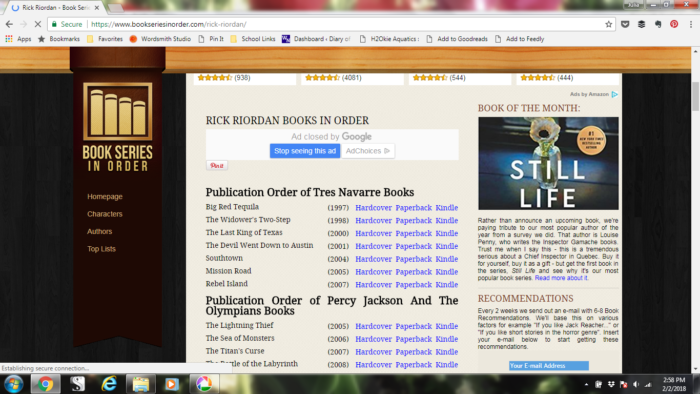This screenshot has height=394, width=700.
Task: Open the Wordsmith Studio bookmark
Action: tap(160, 39)
